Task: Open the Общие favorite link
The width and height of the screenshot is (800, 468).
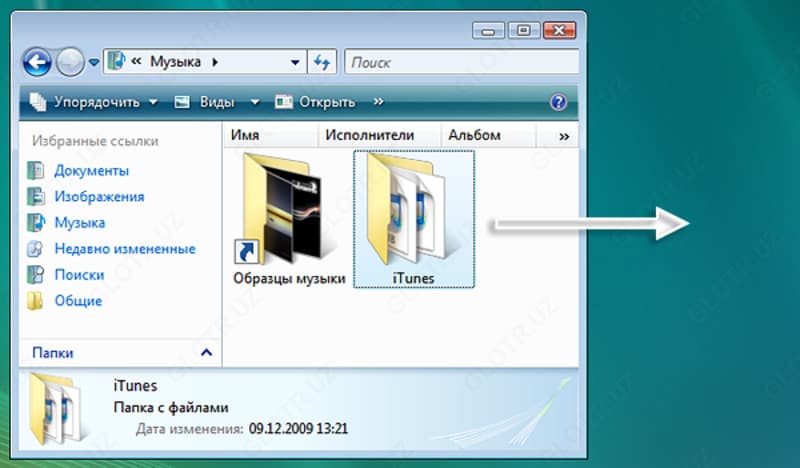Action: 78,301
